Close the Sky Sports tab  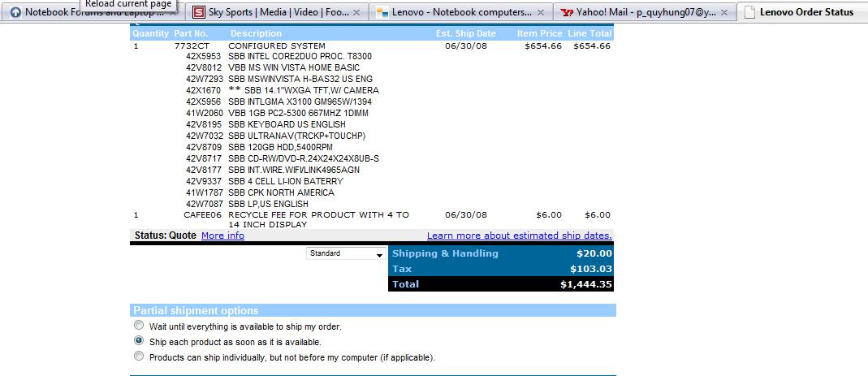(356, 12)
